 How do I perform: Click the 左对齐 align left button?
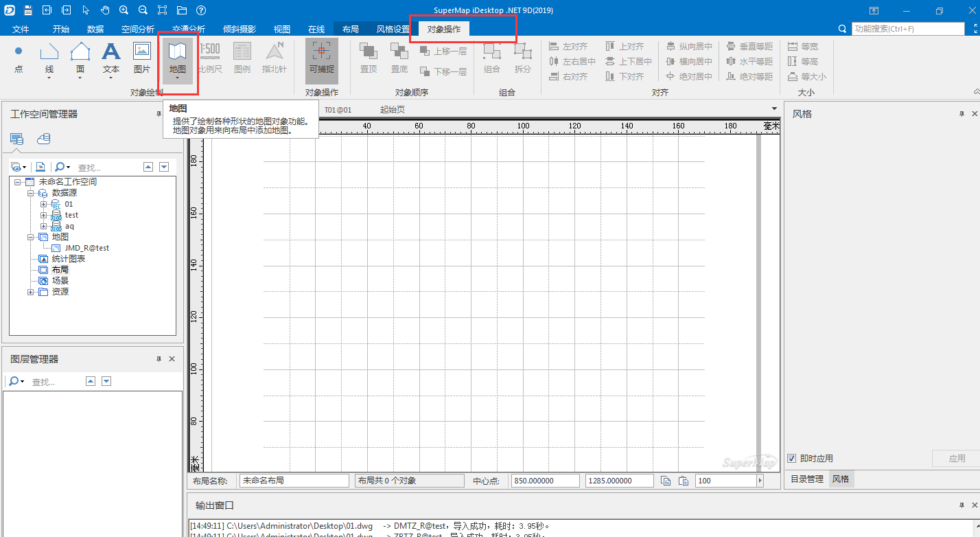[569, 46]
